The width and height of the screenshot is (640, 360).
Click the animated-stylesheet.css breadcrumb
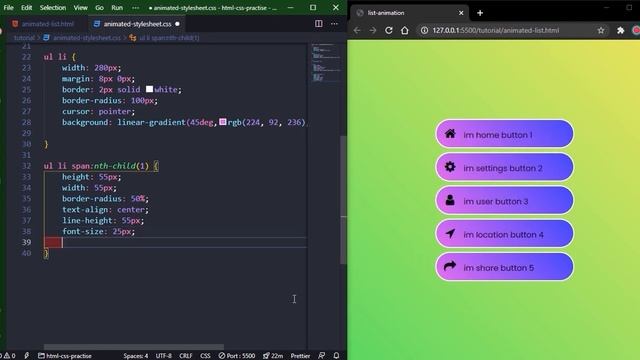tap(82, 38)
